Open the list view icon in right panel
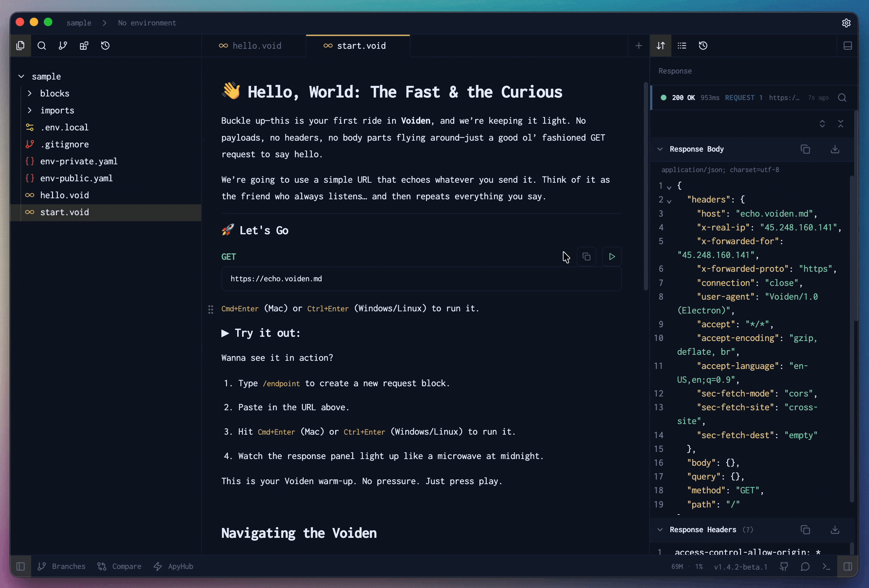Screen dimensions: 869x588 pos(682,46)
